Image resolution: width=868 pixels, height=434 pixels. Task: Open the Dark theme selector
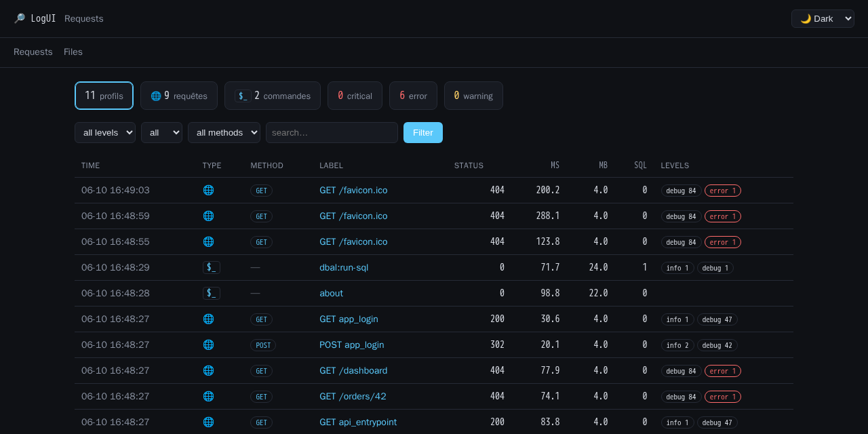tap(823, 18)
